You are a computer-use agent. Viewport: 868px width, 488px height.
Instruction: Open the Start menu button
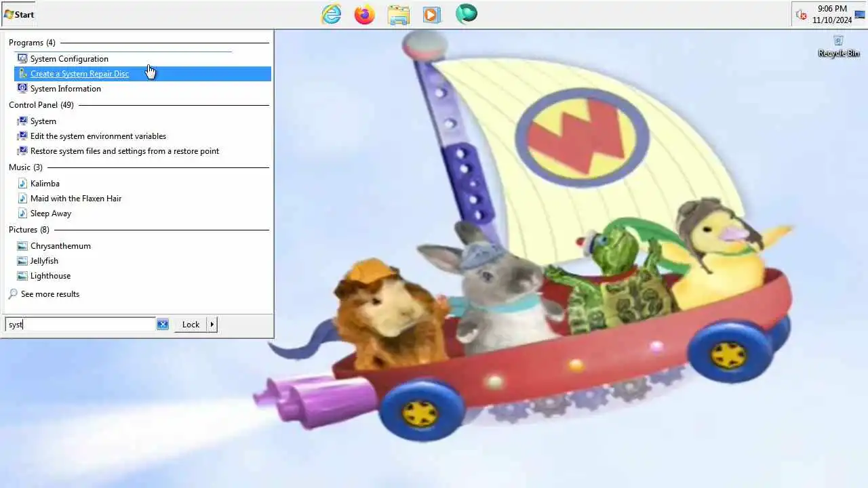[x=19, y=14]
